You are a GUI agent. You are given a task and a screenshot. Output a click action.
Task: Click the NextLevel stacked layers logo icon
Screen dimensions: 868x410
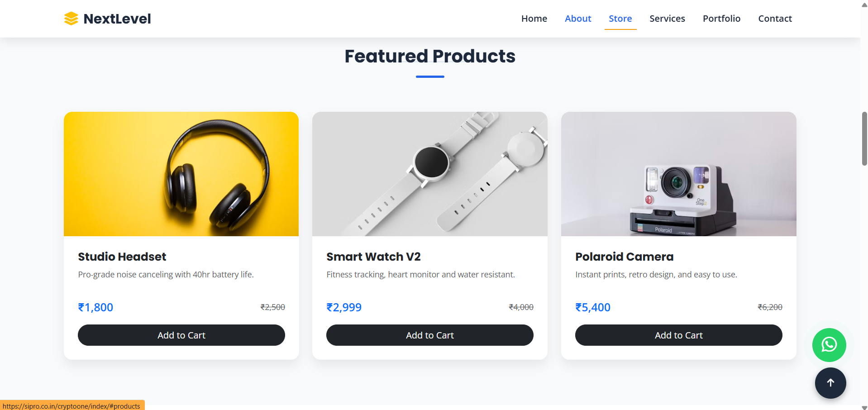click(x=71, y=19)
